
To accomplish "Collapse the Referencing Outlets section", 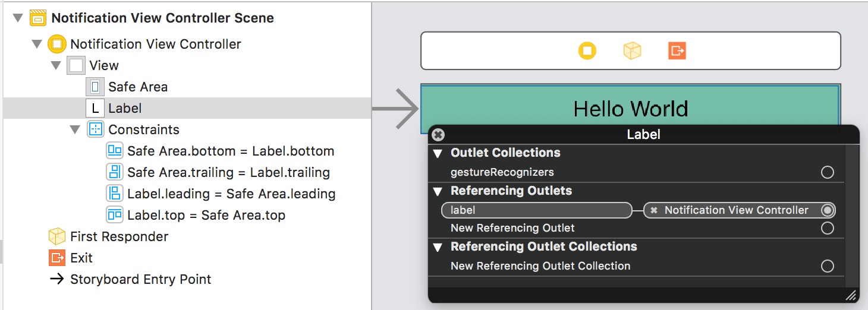I will pyautogui.click(x=438, y=191).
